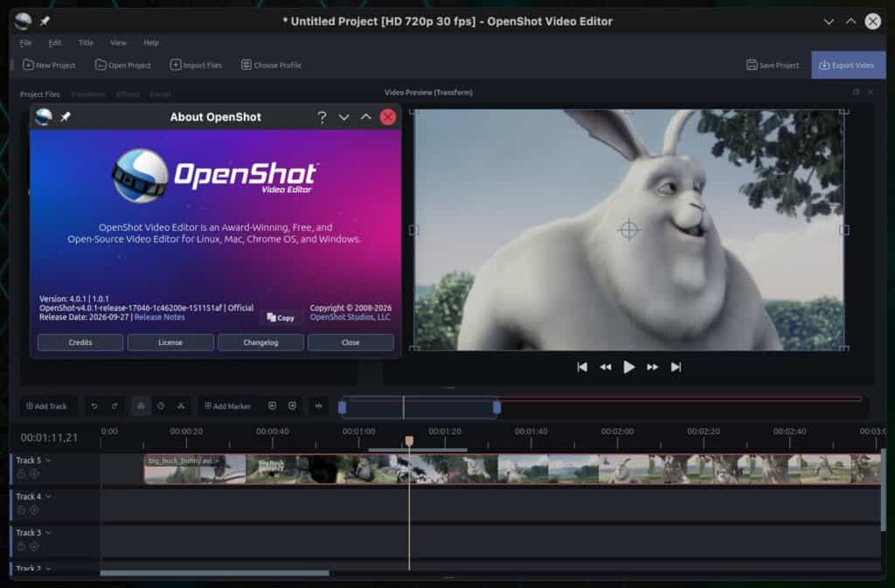Expand the Track 3 dropdown arrow
The image size is (895, 588).
coord(49,533)
